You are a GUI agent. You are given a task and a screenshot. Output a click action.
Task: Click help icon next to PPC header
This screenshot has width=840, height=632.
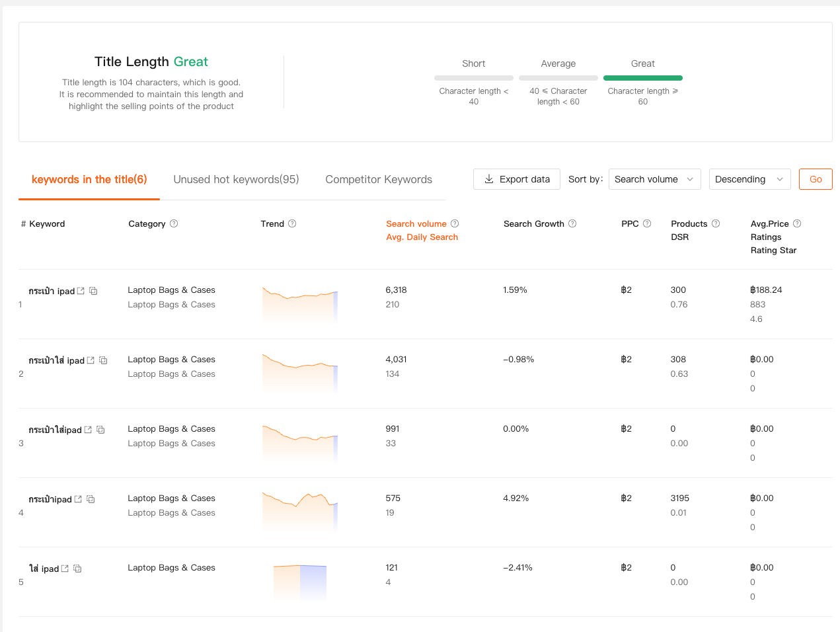click(647, 223)
